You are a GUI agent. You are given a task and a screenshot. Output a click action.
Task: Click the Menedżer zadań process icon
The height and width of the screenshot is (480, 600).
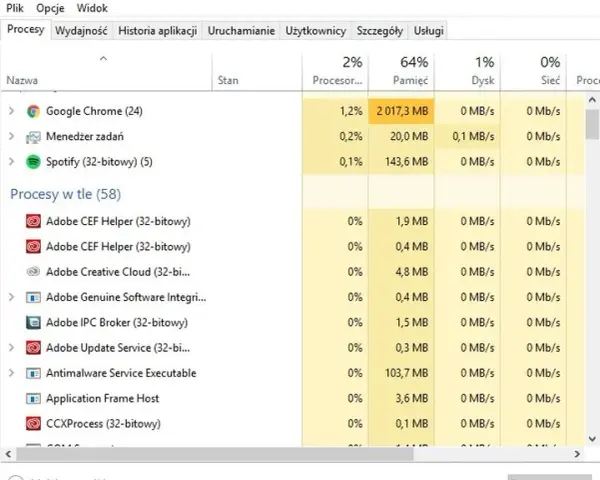click(x=33, y=137)
